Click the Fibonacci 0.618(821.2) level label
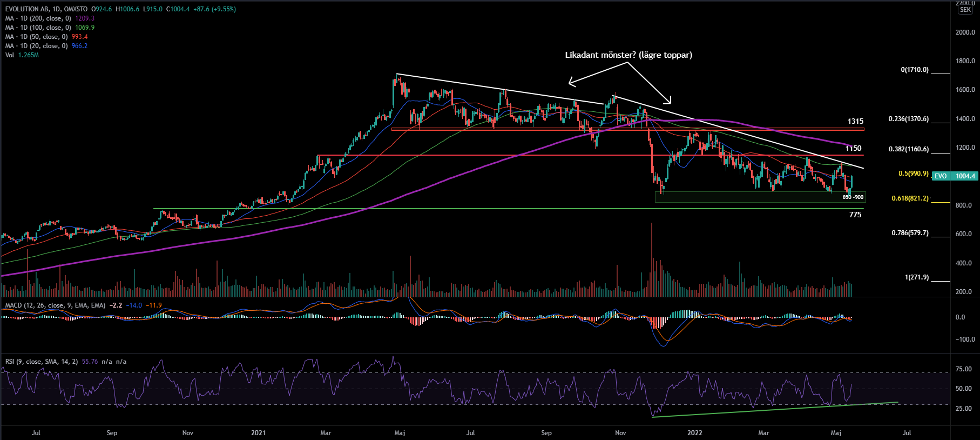Viewport: 980px width, 440px height. [910, 198]
